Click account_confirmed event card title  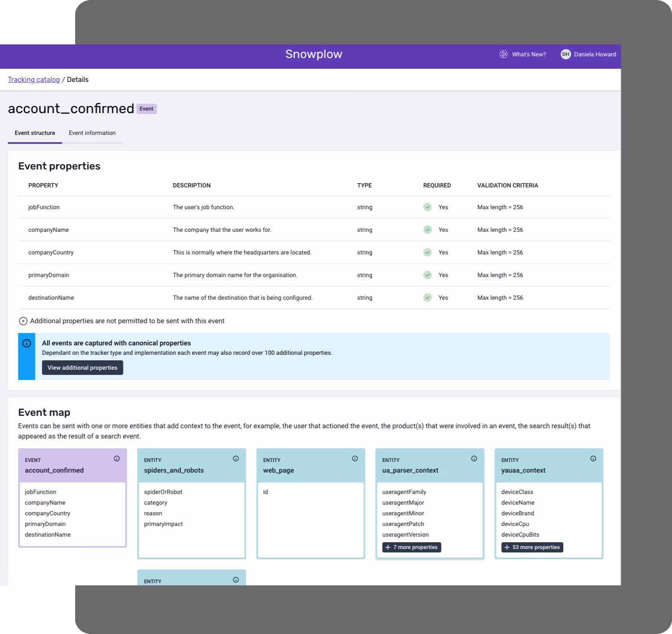click(54, 470)
